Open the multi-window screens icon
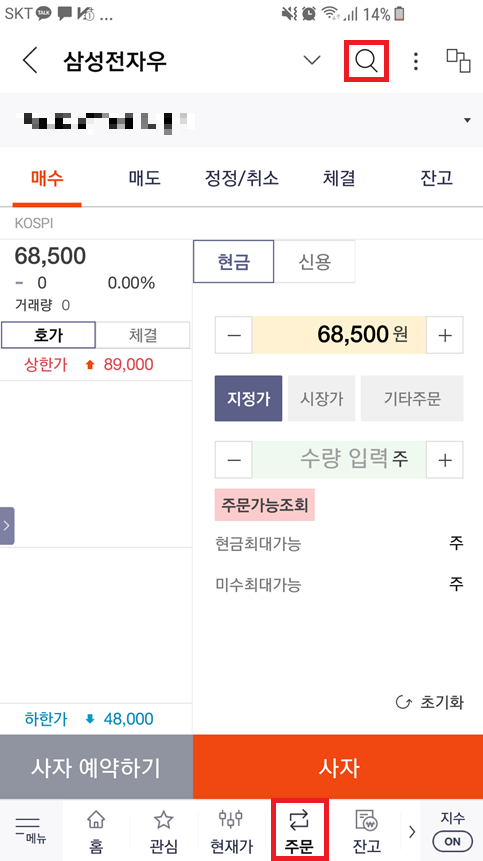Screen dimensions: 483x861 (x=458, y=60)
